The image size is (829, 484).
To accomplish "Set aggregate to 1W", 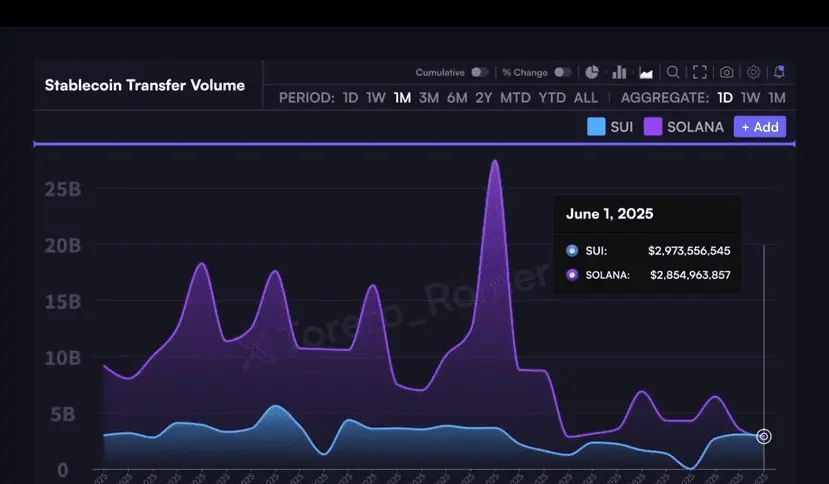I will tap(750, 98).
